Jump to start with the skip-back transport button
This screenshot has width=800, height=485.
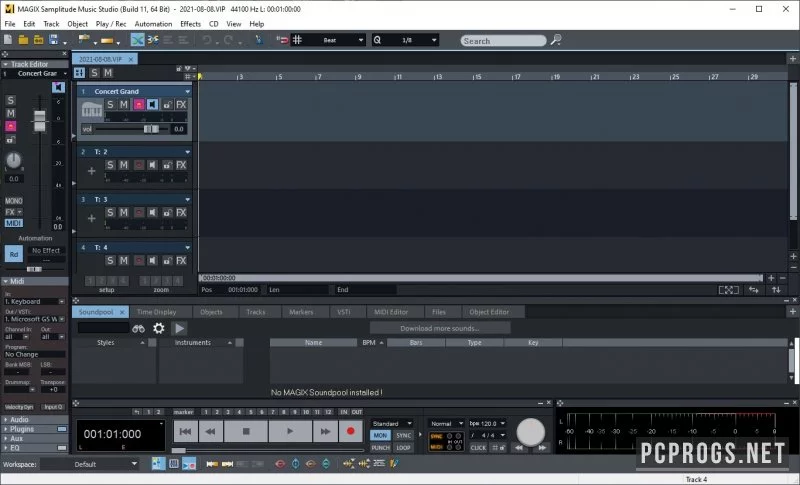pyautogui.click(x=185, y=431)
